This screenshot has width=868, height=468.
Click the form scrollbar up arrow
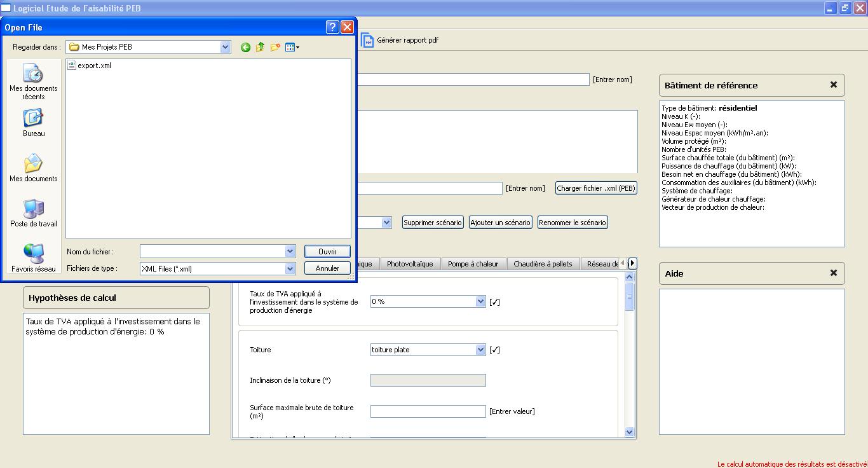point(630,277)
